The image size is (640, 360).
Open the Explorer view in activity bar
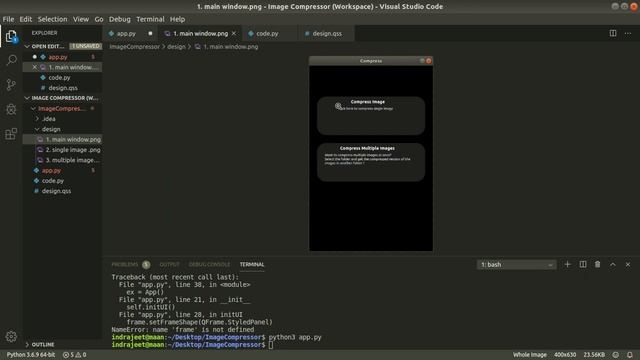tap(11, 36)
